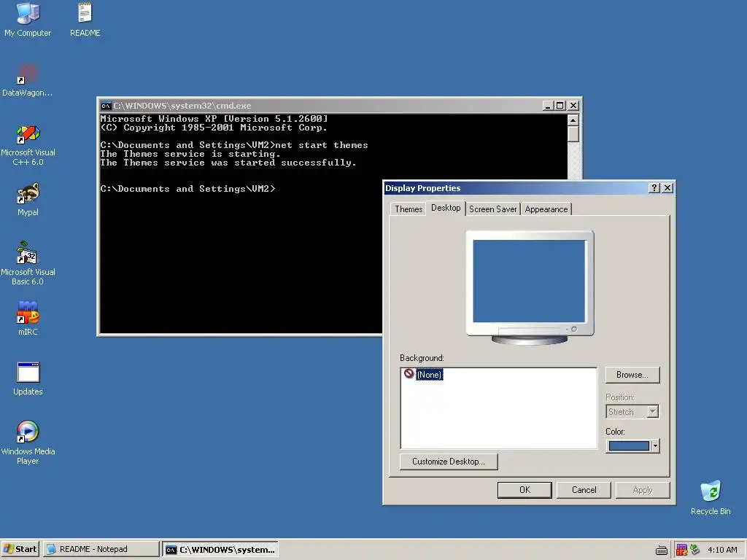Click the network connection tray icon

[694, 550]
